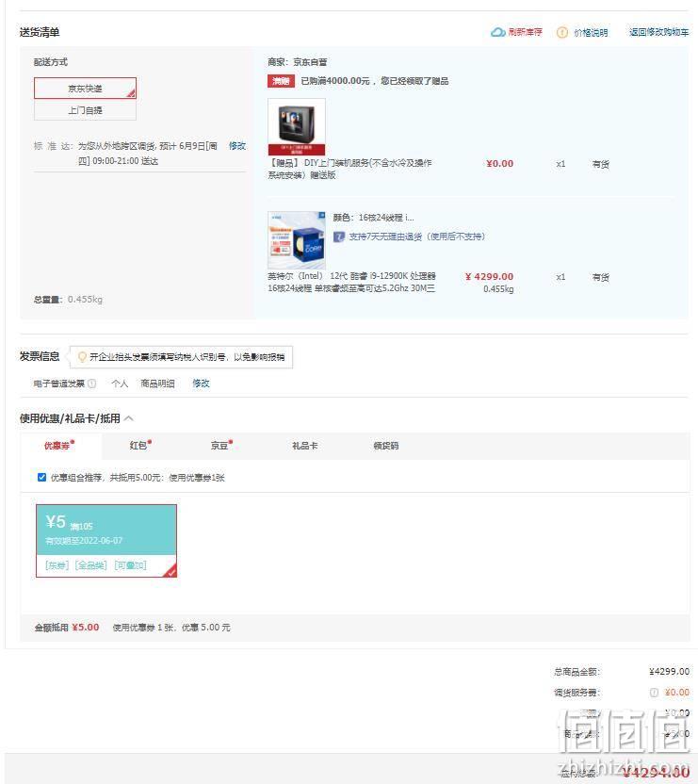Screen dimensions: 698x784
Task: Click the refresh inventory cloud icon
Action: tap(497, 32)
